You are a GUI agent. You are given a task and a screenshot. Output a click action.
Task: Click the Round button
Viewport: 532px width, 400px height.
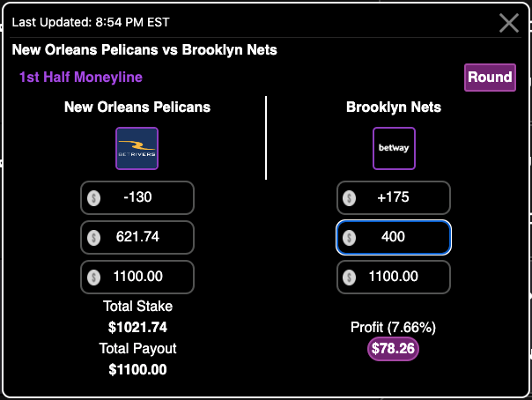point(490,78)
